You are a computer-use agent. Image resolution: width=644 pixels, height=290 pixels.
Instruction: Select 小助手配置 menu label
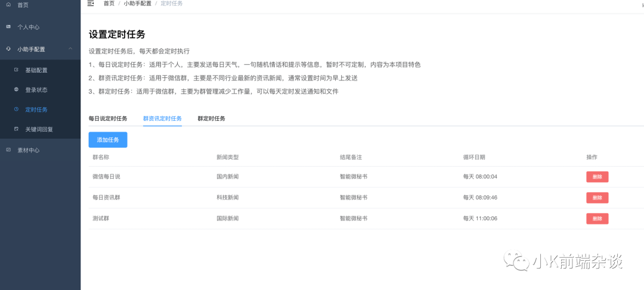click(31, 49)
